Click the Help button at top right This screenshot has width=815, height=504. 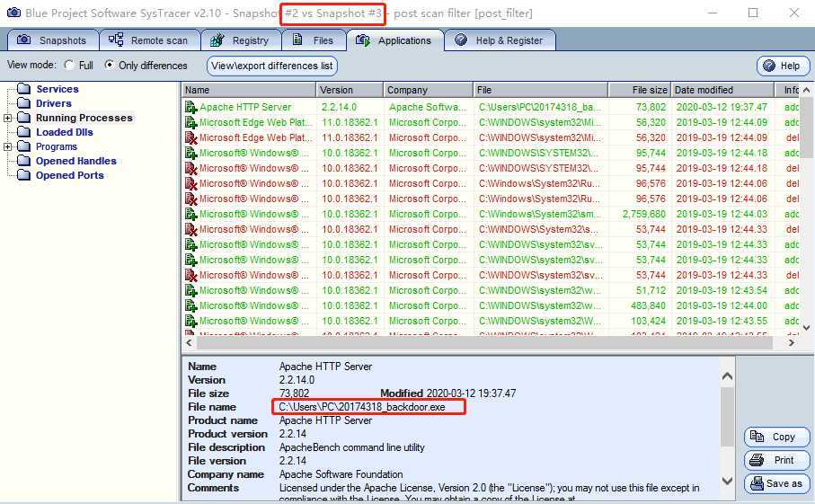tap(783, 66)
